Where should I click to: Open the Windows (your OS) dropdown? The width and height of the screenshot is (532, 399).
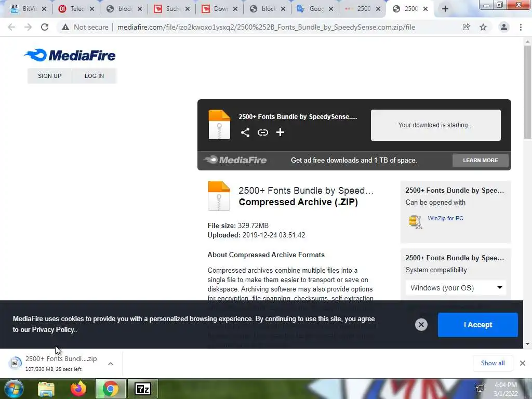[456, 288]
